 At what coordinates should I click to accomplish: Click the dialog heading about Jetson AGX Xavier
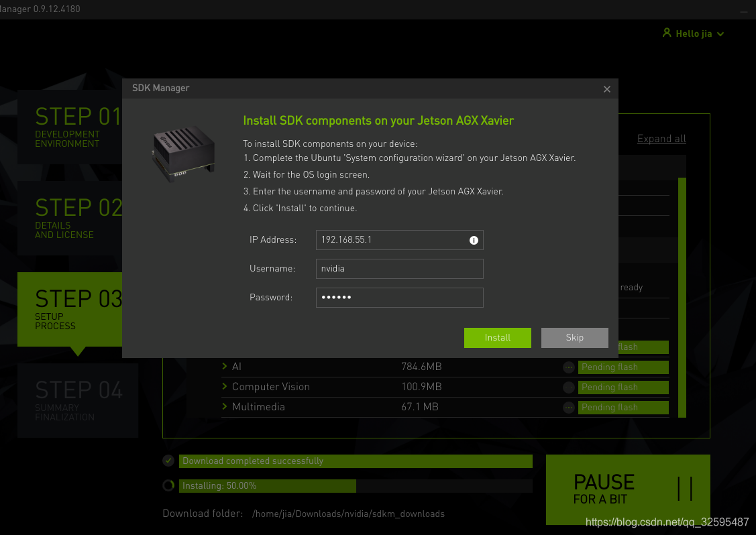[378, 121]
